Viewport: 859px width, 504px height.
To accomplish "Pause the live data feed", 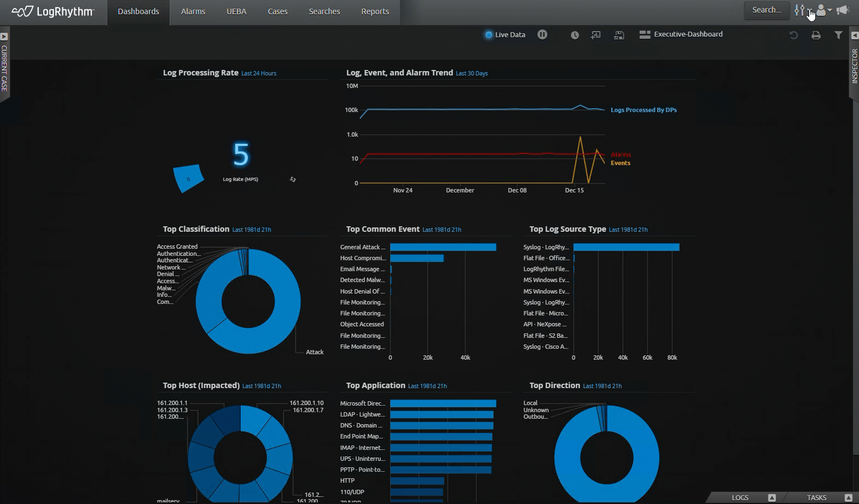I will pos(542,34).
